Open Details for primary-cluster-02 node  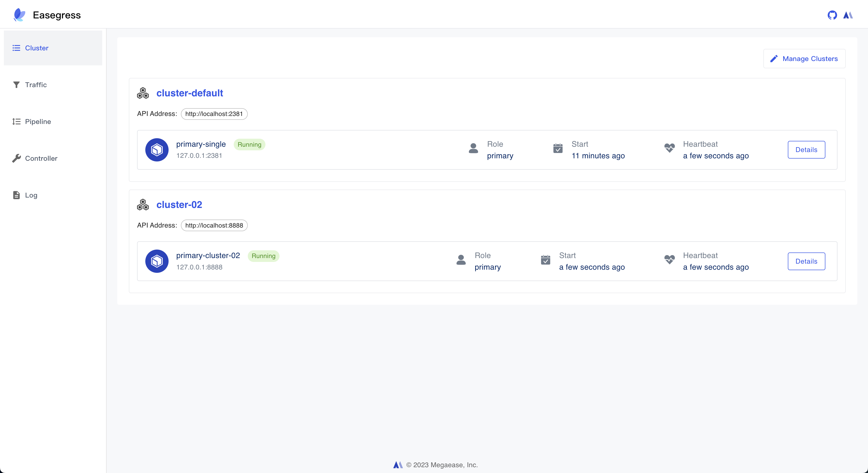pos(806,261)
